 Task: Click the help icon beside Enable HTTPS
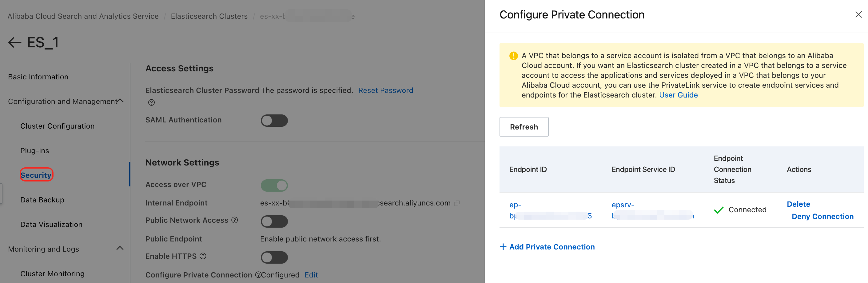pyautogui.click(x=203, y=256)
